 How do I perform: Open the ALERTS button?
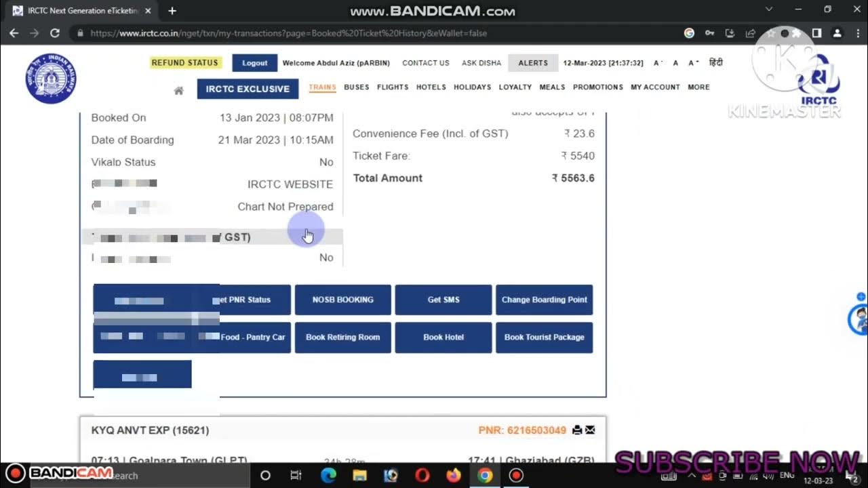point(533,63)
